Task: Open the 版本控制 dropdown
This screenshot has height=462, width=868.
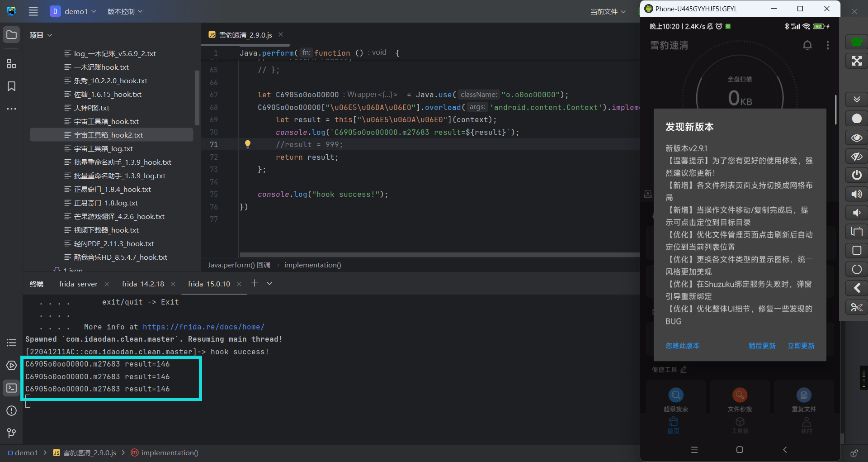Action: 125,11
